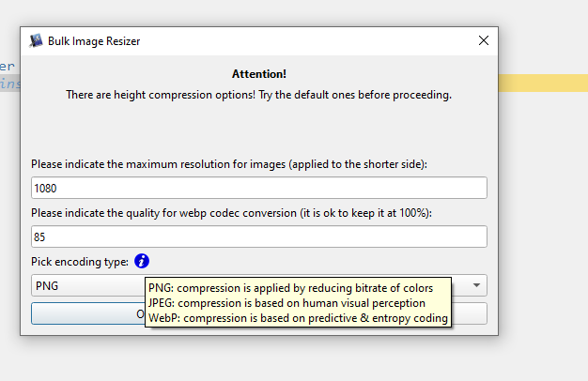The image size is (588, 381).
Task: Focus the webp quality field showing 85
Action: point(258,236)
